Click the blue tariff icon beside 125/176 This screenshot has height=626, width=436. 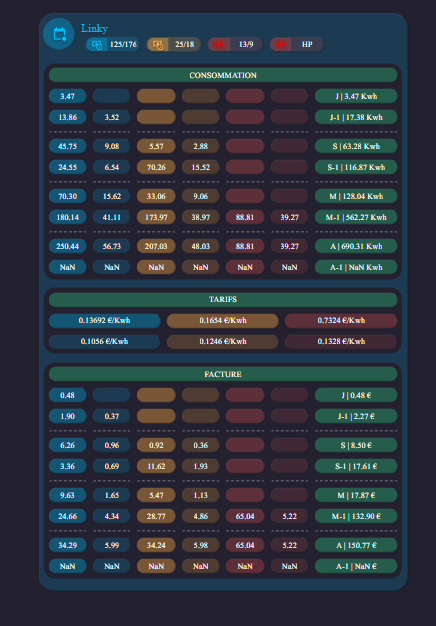point(97,45)
